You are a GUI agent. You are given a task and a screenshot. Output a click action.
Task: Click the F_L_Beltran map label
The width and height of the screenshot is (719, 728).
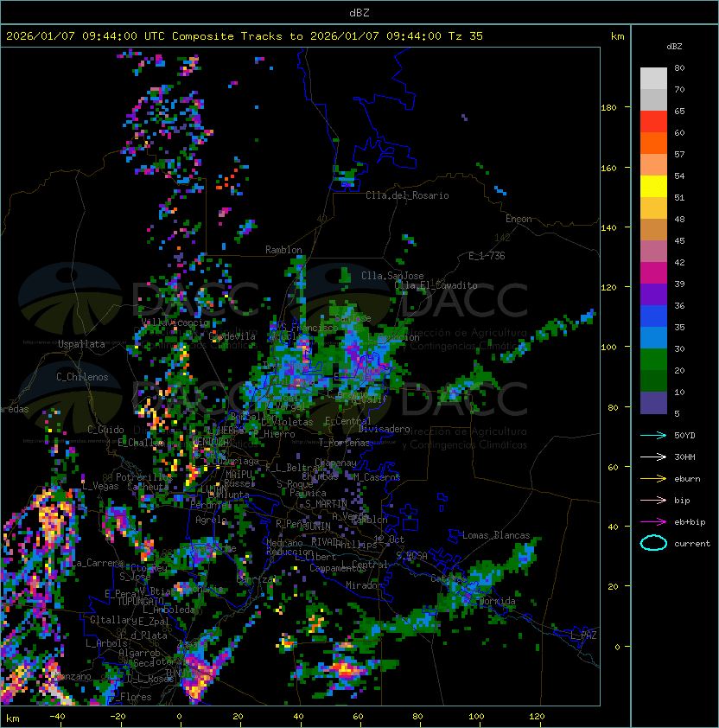pos(294,468)
